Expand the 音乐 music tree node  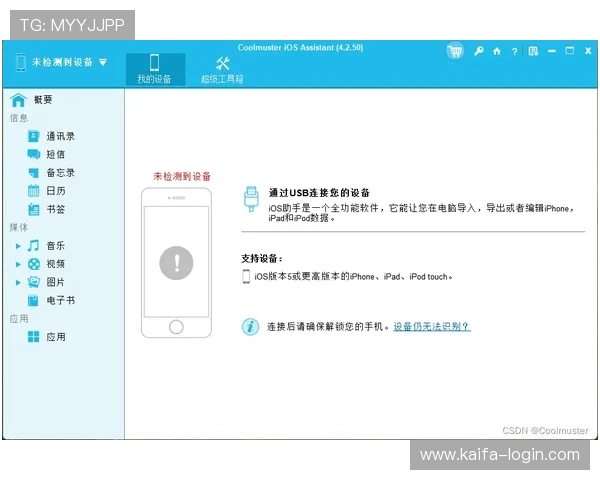point(18,246)
